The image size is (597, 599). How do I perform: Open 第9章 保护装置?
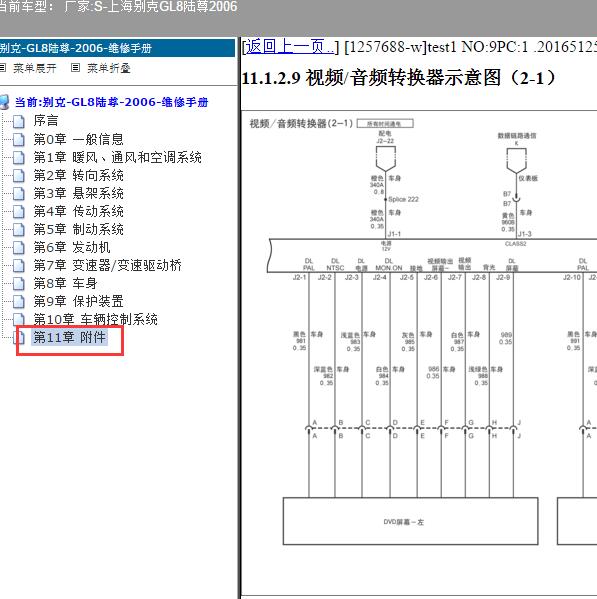(x=78, y=301)
